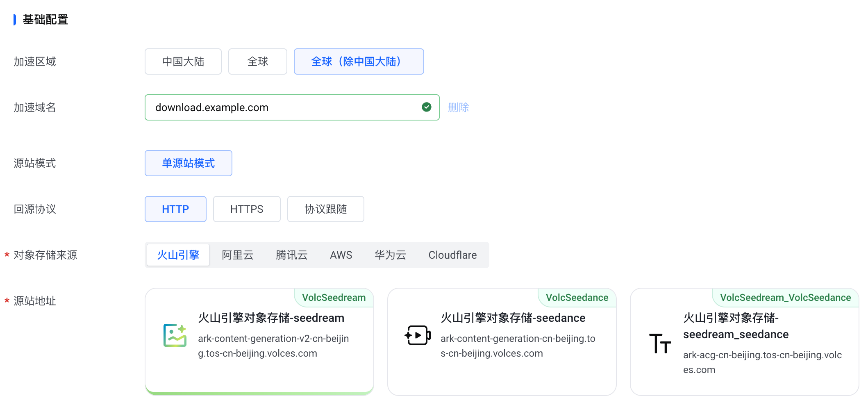Switch to 火山引擎 storage source tab
Image resolution: width=868 pixels, height=405 pixels.
pyautogui.click(x=178, y=255)
